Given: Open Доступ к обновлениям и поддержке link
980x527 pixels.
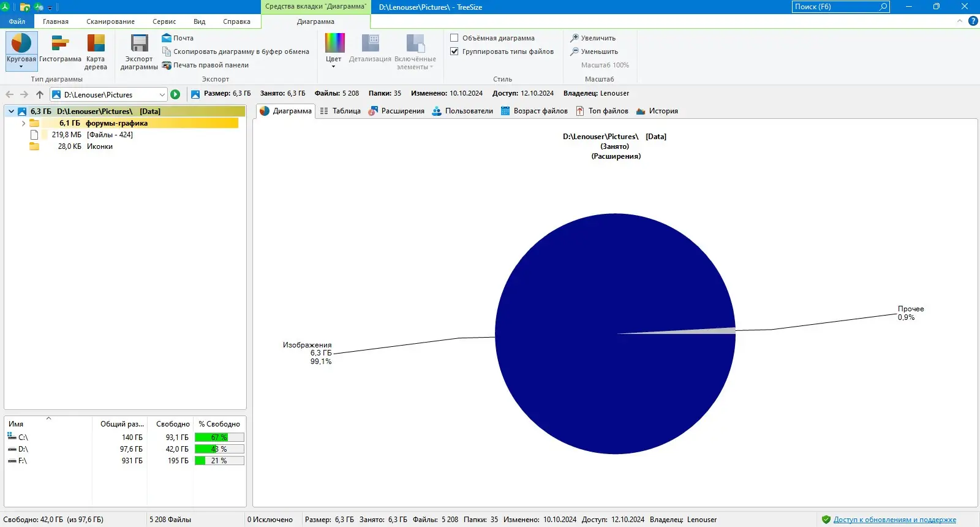Looking at the screenshot, I should [x=894, y=520].
